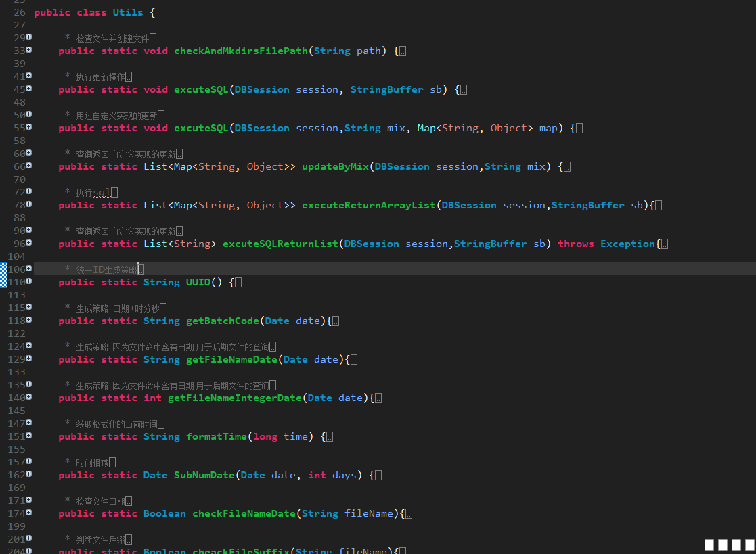Click collapsed-code box after checkFileNameDate signature
This screenshot has width=756, height=554.
click(x=409, y=514)
